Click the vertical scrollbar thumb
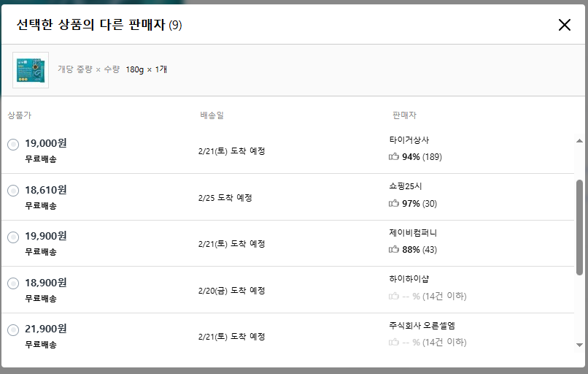Viewport: 588px width, 374px height. (580, 226)
